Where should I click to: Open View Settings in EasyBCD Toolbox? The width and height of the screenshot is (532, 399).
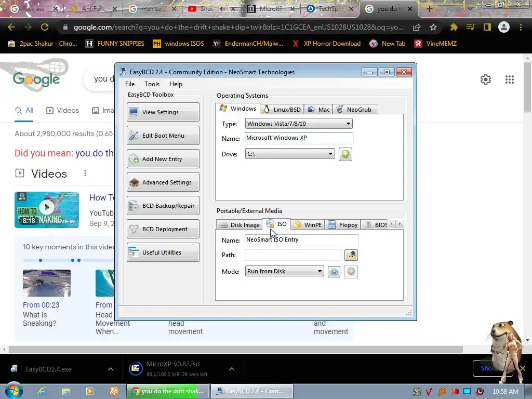[163, 112]
